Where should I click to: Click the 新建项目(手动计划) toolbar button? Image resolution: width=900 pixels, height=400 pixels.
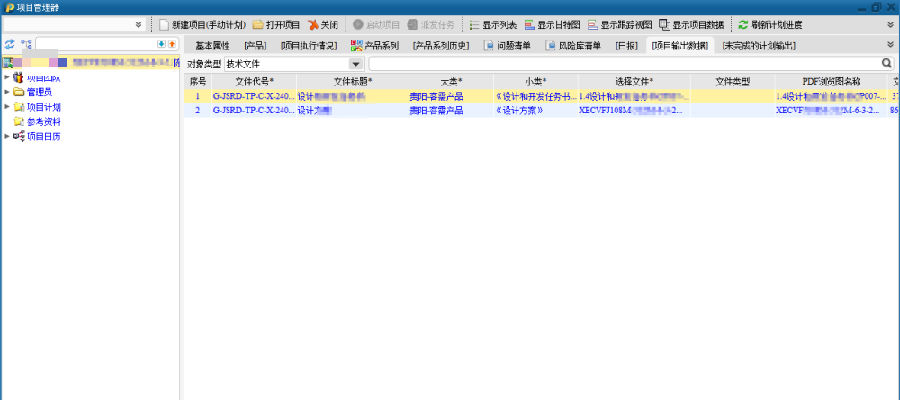click(202, 25)
